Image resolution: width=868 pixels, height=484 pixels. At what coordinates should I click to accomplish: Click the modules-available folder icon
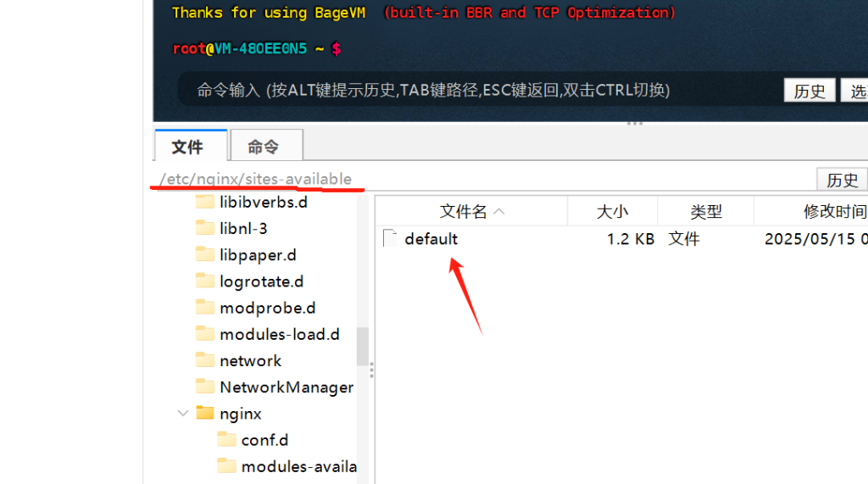(226, 465)
